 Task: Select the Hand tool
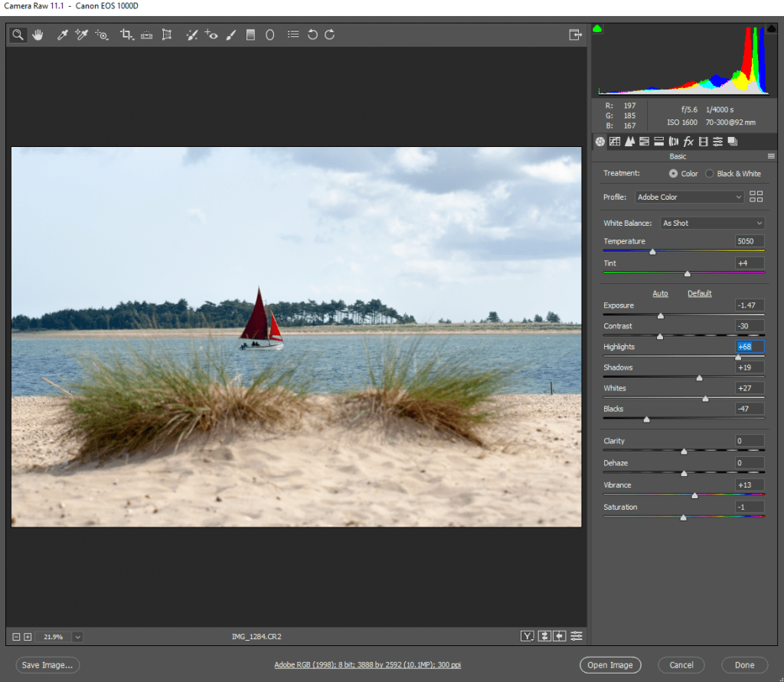click(38, 34)
